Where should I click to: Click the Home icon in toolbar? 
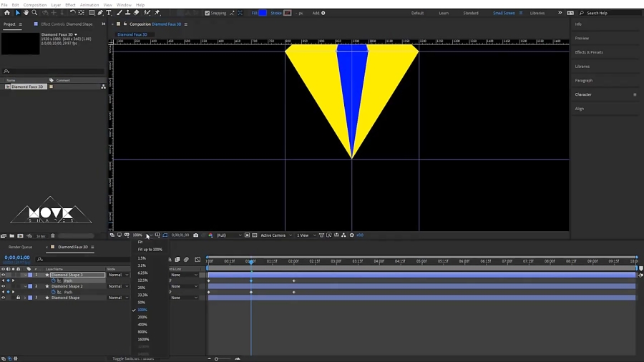[7, 13]
